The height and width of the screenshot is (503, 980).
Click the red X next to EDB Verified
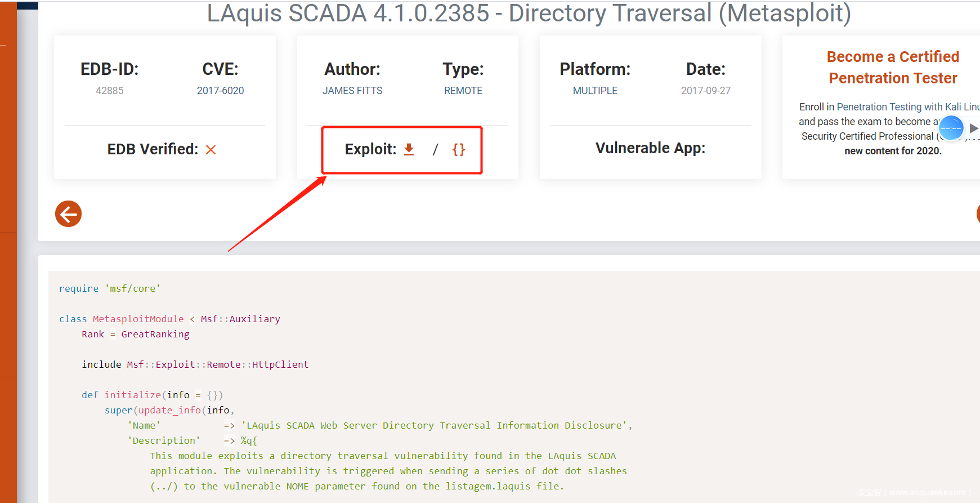[x=211, y=149]
